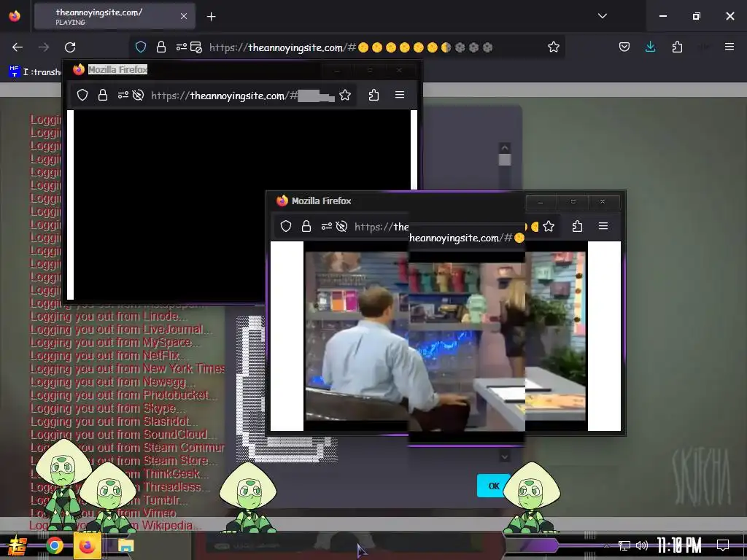Image resolution: width=747 pixels, height=560 pixels.
Task: Click padlock in black popup window
Action: tap(102, 96)
